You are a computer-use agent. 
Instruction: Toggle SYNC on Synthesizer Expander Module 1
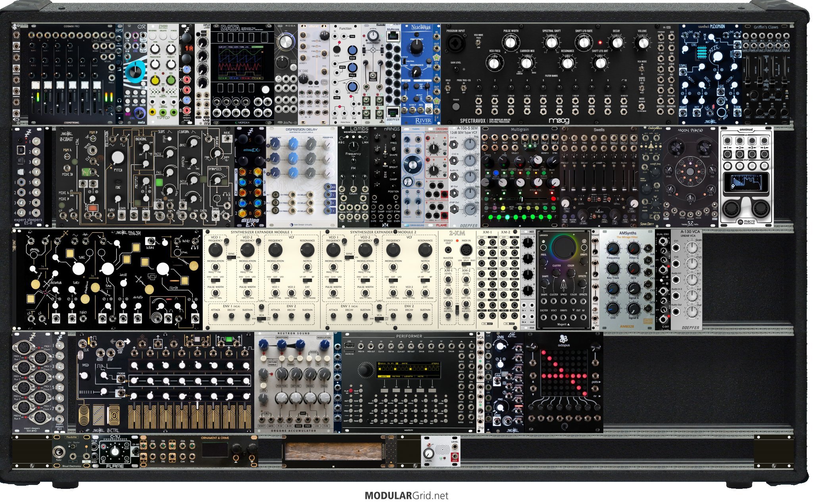click(x=231, y=257)
